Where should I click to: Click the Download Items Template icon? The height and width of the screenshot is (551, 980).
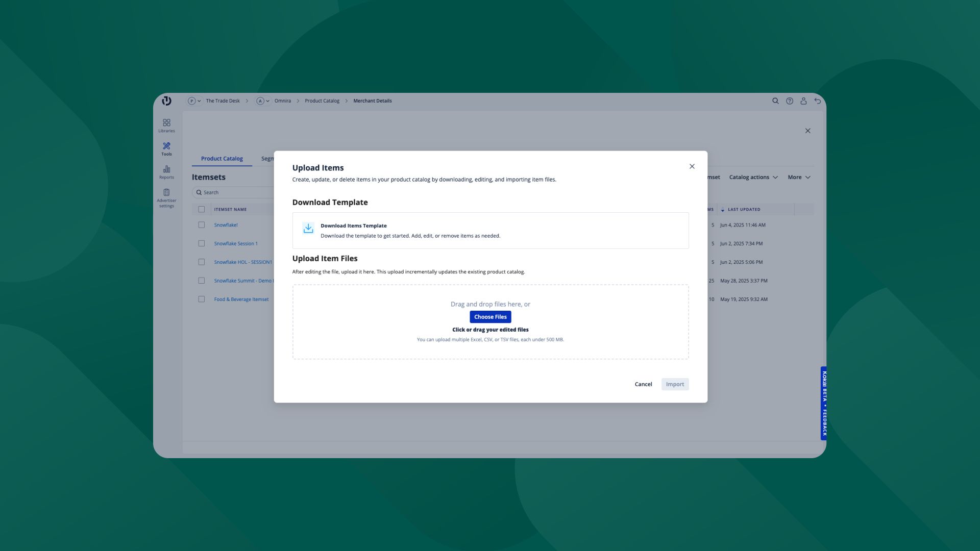(308, 229)
